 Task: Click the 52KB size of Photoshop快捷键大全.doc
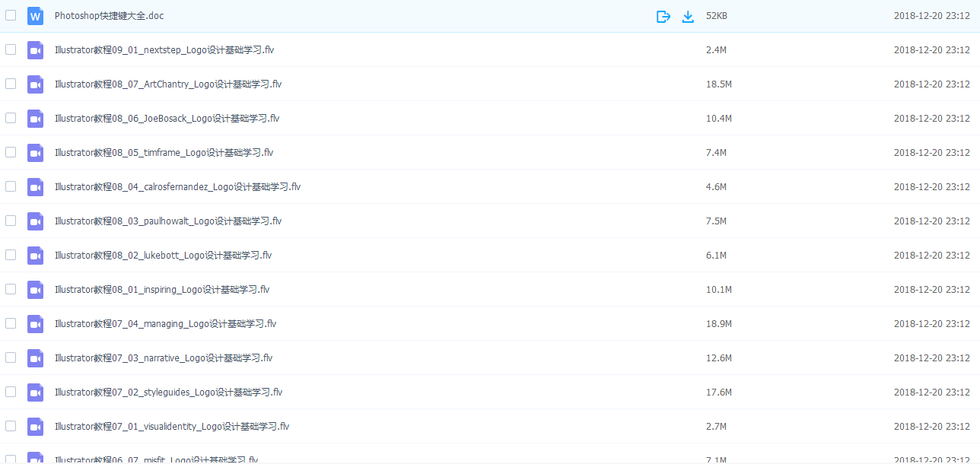tap(717, 16)
